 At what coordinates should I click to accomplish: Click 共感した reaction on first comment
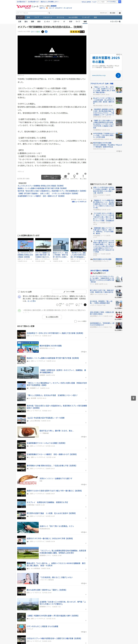pos(60,305)
